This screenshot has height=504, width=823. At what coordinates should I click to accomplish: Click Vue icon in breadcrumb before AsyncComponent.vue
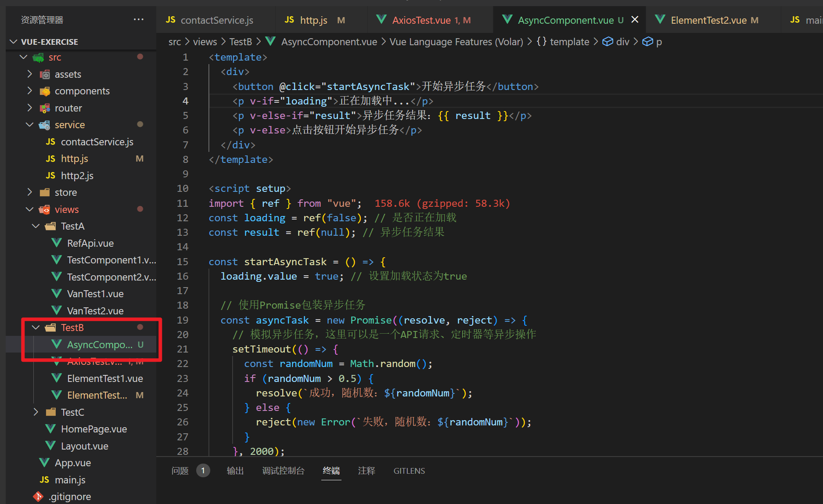(x=270, y=41)
